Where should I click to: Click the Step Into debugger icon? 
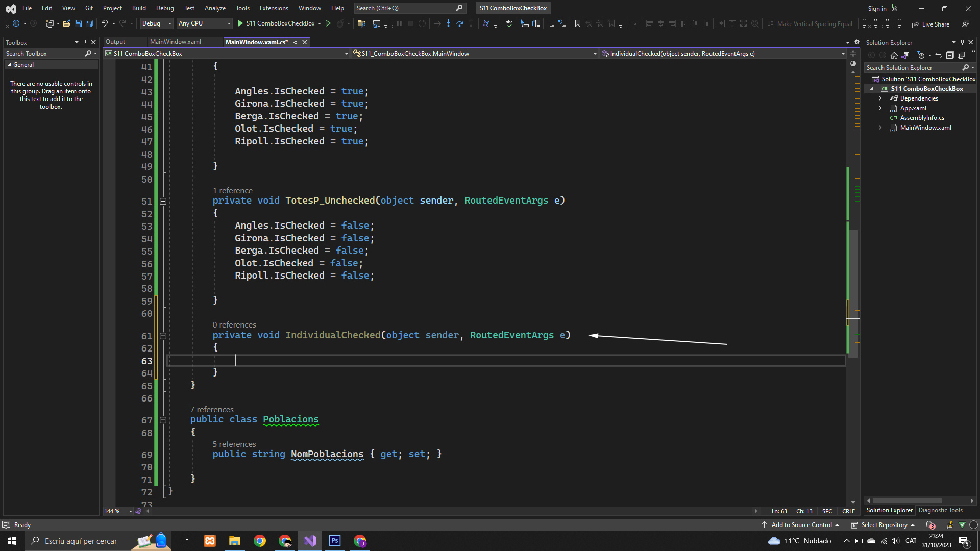click(x=448, y=23)
